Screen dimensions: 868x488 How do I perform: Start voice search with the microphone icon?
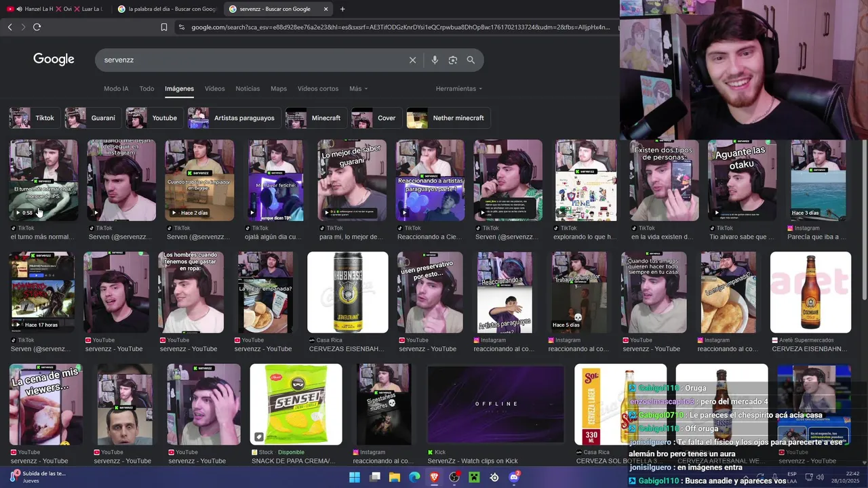(x=435, y=60)
